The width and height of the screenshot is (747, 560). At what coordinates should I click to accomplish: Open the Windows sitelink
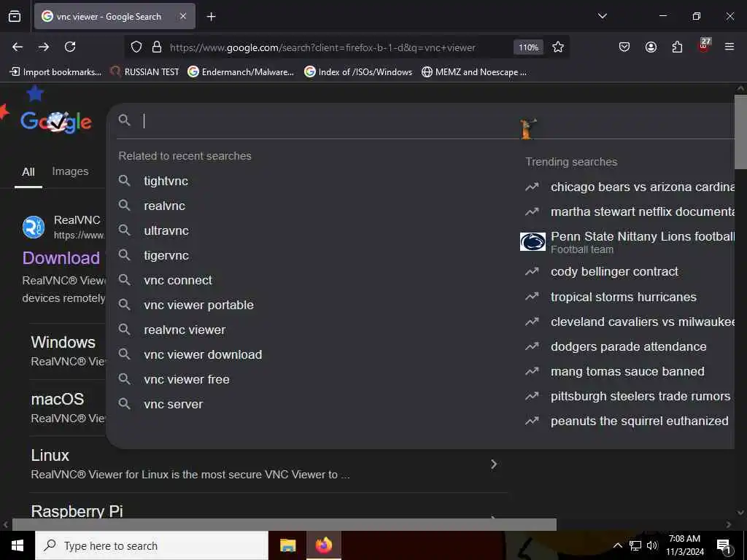coord(63,342)
